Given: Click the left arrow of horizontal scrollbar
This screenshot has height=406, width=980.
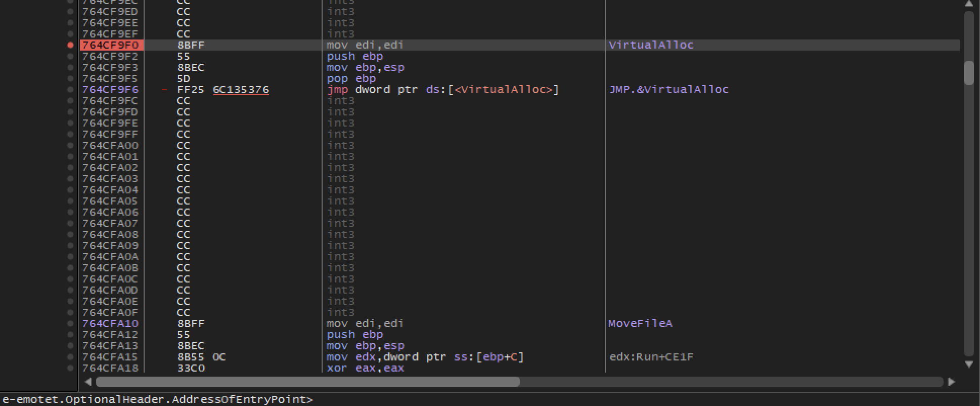Looking at the screenshot, I should 88,382.
